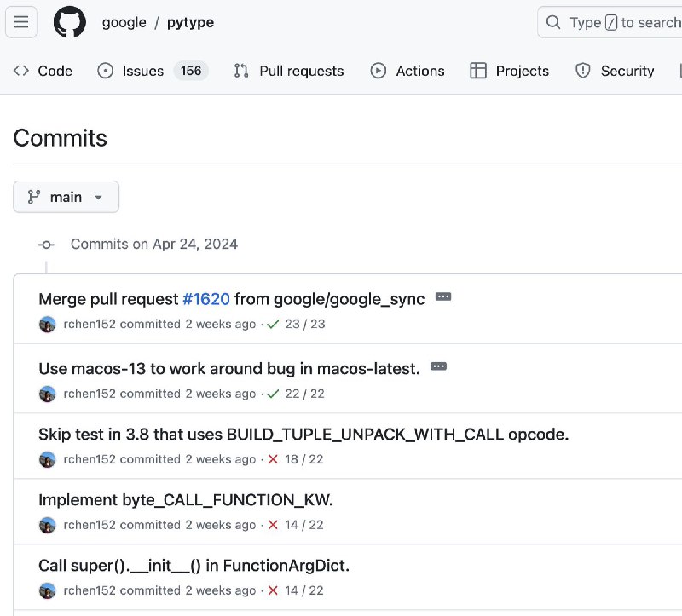Screen dimensions: 682x616
Task: Click the green checkmark beside 22 / 22
Action: pos(273,394)
